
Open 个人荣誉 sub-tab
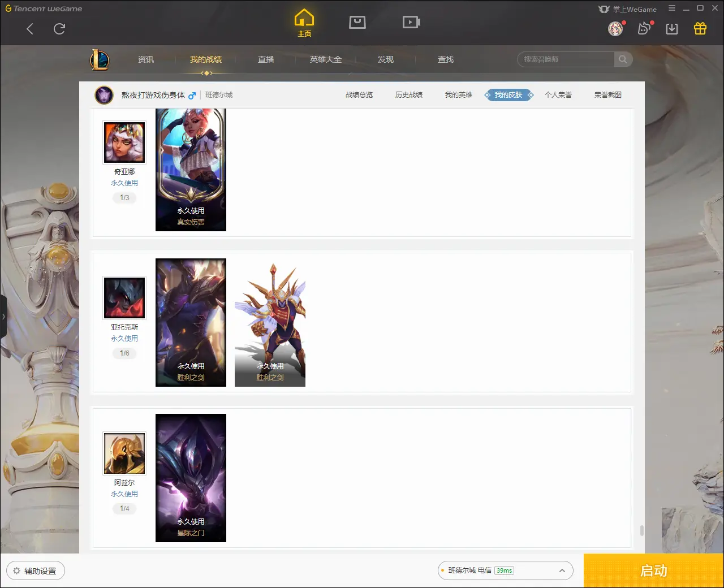(x=558, y=95)
